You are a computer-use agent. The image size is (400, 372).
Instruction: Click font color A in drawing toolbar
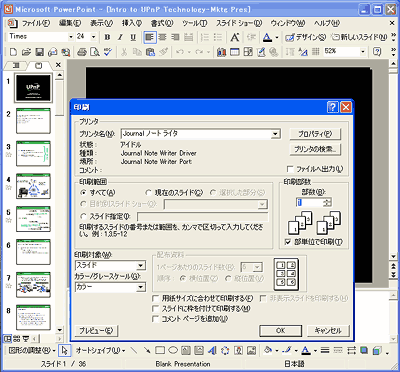[305, 350]
